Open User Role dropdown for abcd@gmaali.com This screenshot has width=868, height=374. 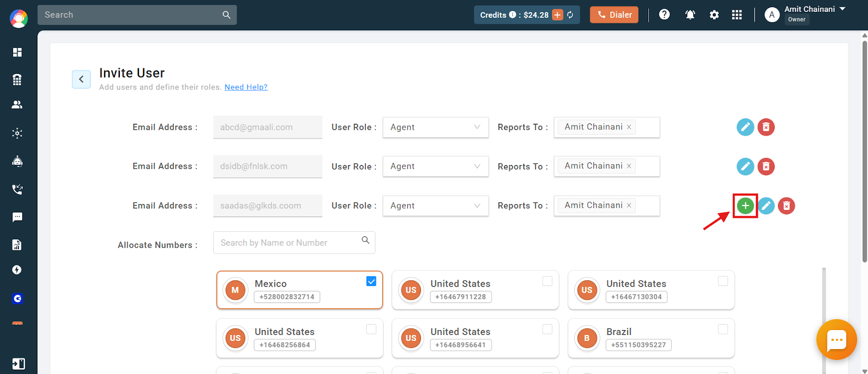tap(436, 127)
